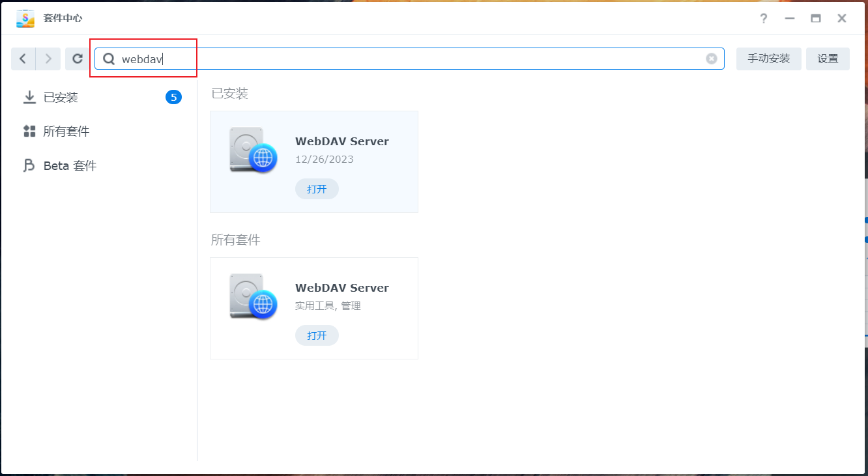This screenshot has width=868, height=476.
Task: Click the 12/26/2023 date text
Action: 325,160
